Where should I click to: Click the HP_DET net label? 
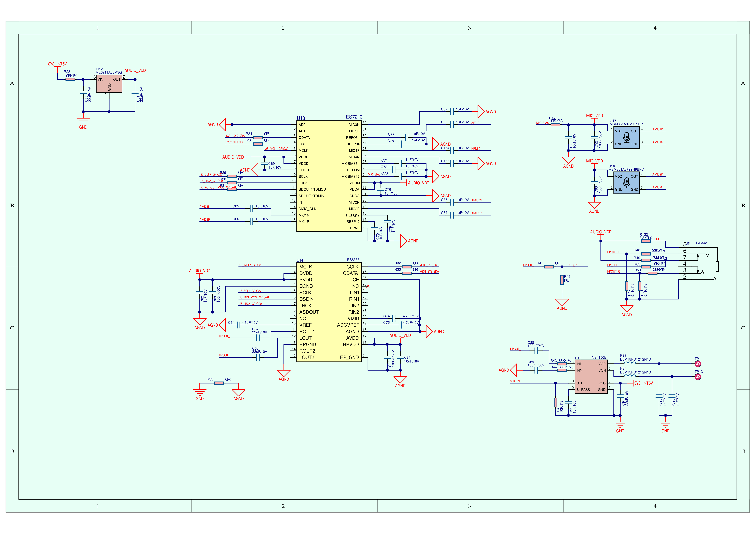612,265
